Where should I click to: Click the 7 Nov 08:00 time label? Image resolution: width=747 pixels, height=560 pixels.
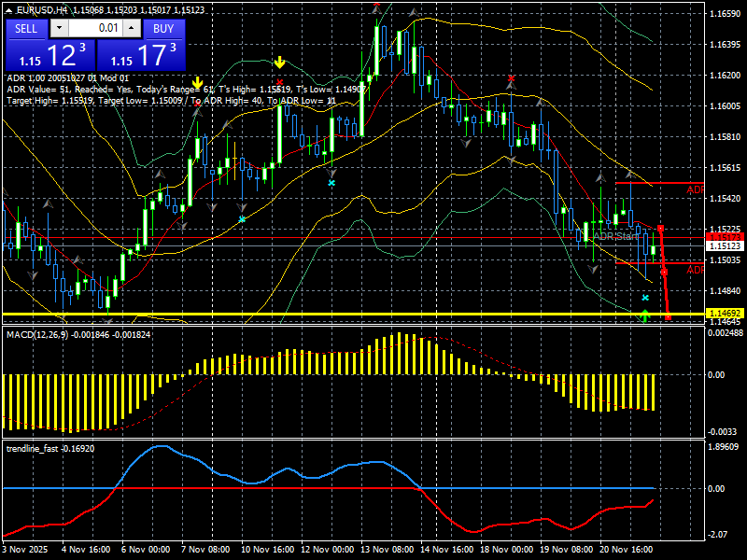205,550
